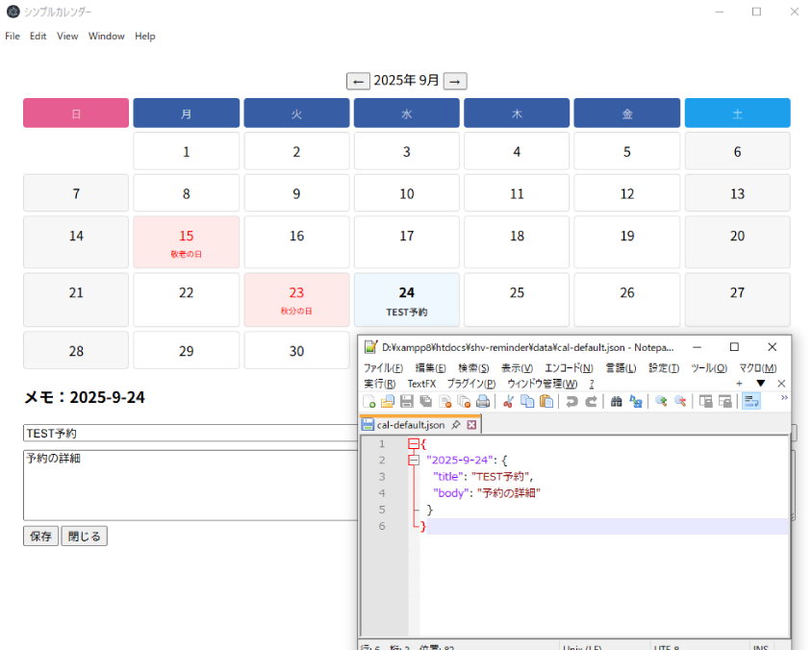This screenshot has height=650, width=812.
Task: Click the Find binoculars icon
Action: click(617, 402)
